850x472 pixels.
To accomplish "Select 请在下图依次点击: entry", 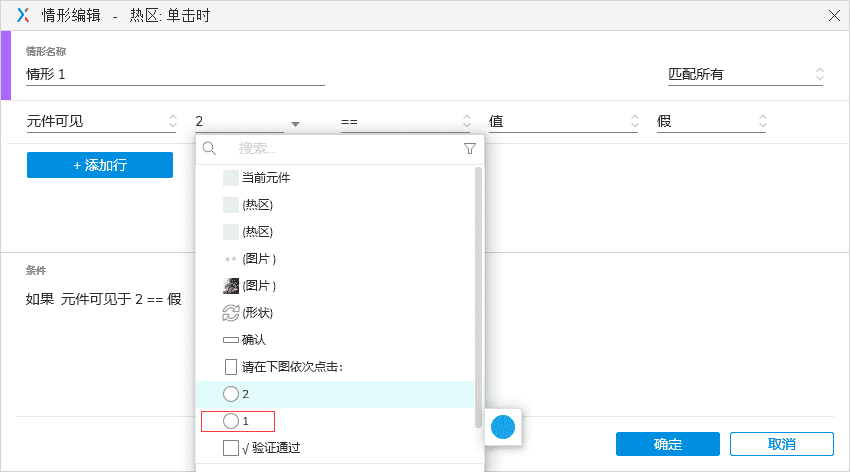I will pyautogui.click(x=334, y=367).
